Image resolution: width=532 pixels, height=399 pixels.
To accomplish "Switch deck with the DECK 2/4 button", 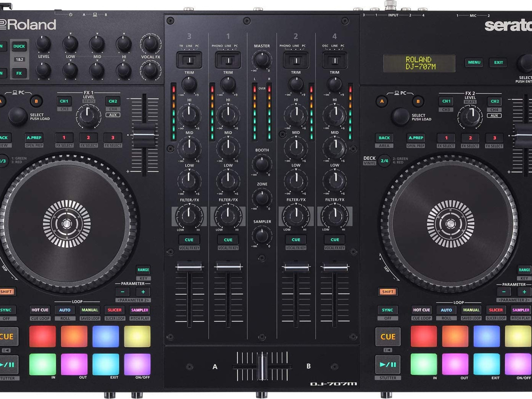I will click(384, 161).
